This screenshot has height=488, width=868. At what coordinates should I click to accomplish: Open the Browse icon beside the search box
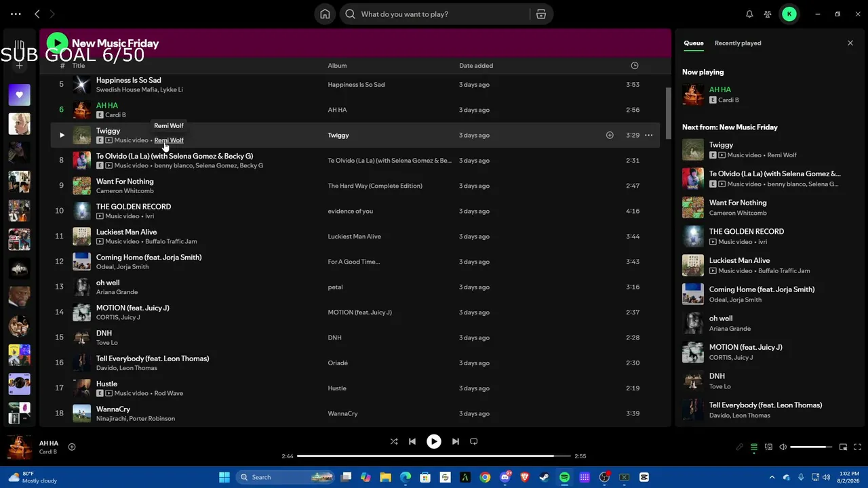click(540, 14)
